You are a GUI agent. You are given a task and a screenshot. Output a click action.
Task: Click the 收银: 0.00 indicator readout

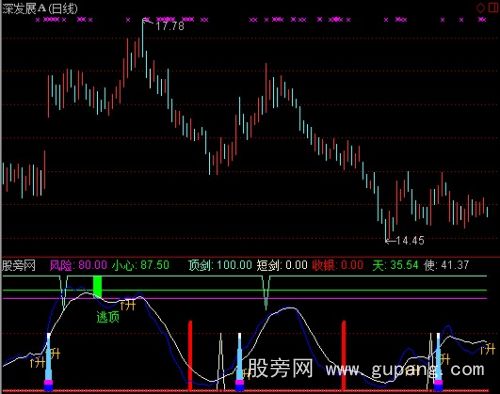pos(338,265)
